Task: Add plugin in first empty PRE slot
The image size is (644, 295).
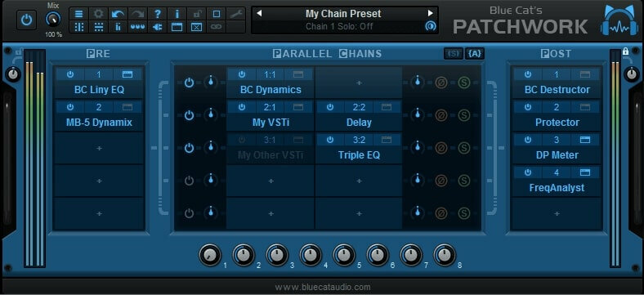Action: [99, 148]
